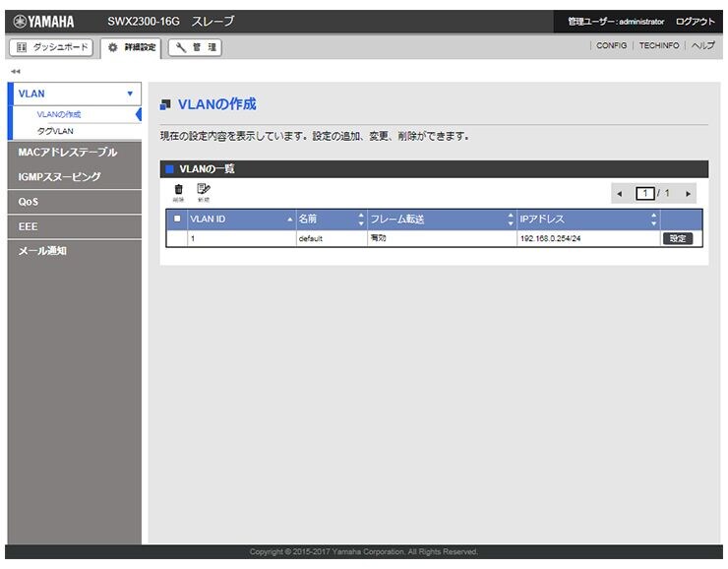The height and width of the screenshot is (569, 728).
Task: Switch to the 管理 tab
Action: tap(195, 47)
